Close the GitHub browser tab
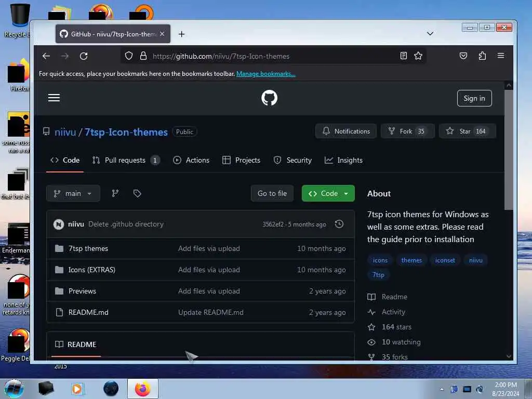The height and width of the screenshot is (399, 532). [162, 34]
